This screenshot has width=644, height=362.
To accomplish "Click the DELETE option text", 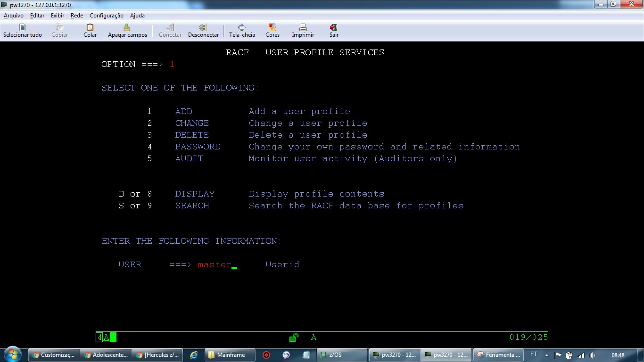I will tap(192, 135).
